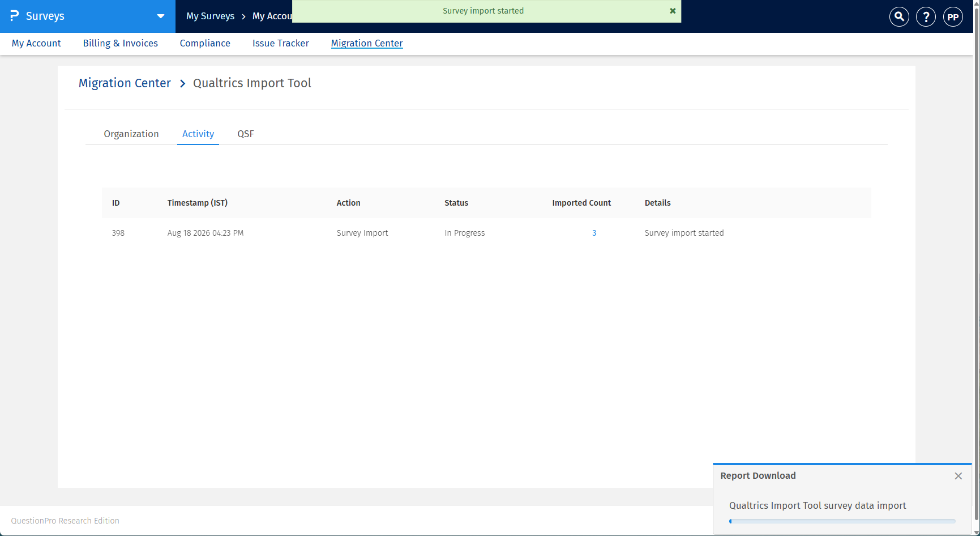The width and height of the screenshot is (980, 536).
Task: Open Billing & Invoices
Action: click(x=121, y=43)
